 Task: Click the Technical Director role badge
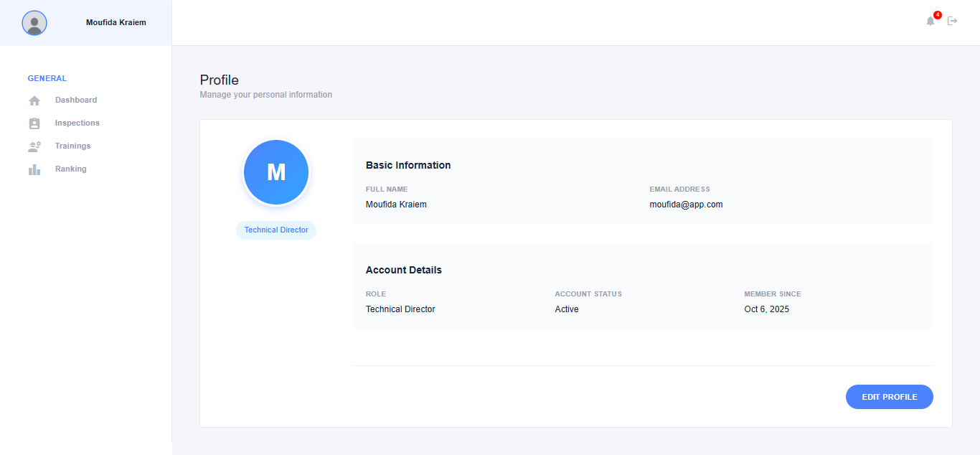coord(276,230)
